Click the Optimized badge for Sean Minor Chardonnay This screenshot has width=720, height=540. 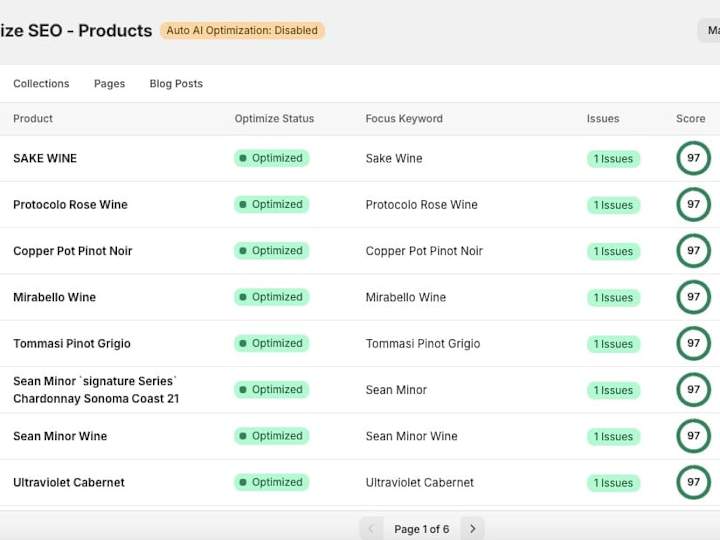271,390
